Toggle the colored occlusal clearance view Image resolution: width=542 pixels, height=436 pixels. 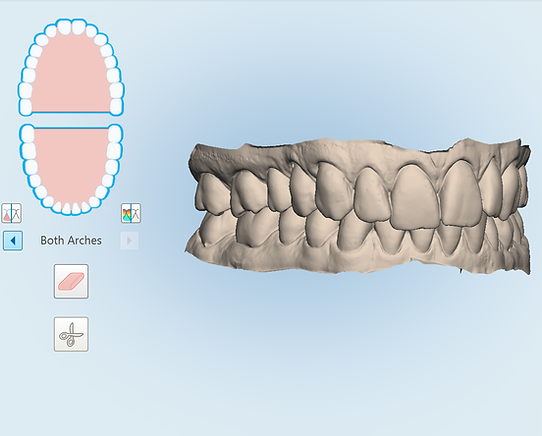(x=131, y=213)
